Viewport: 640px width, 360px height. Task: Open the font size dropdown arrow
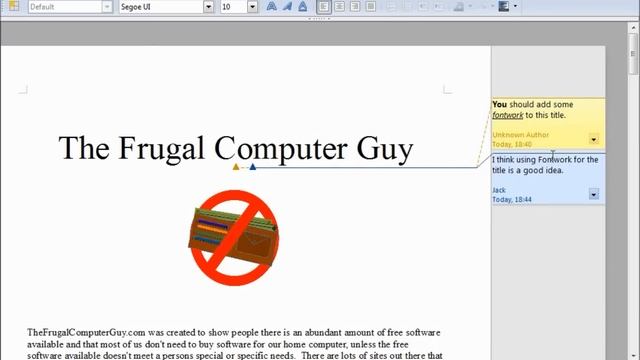[x=253, y=7]
